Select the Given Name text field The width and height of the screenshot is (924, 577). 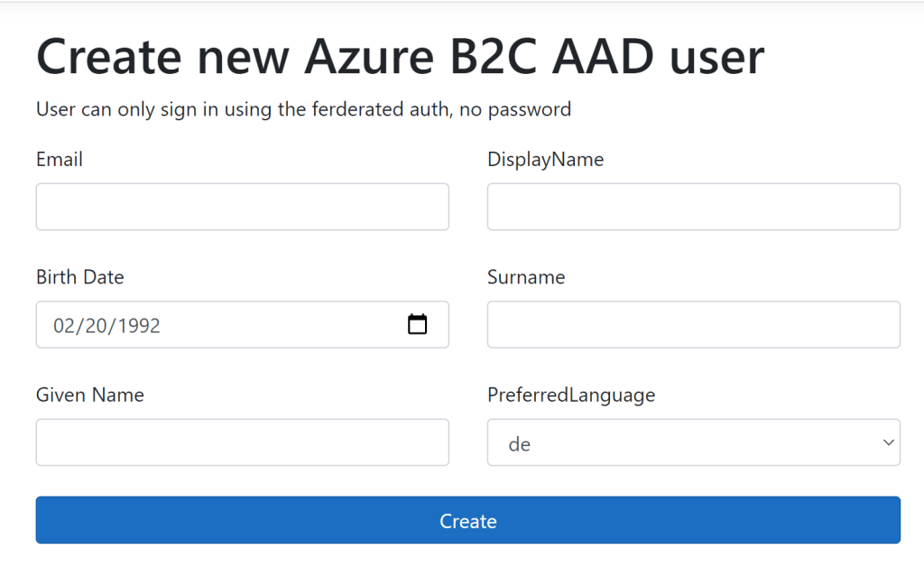tap(242, 442)
